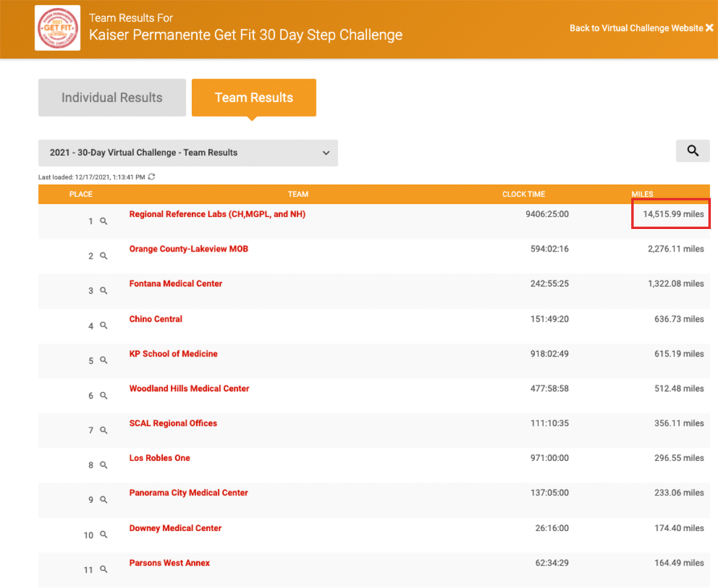Open details magnifier for place 8
The width and height of the screenshot is (718, 588).
(104, 465)
